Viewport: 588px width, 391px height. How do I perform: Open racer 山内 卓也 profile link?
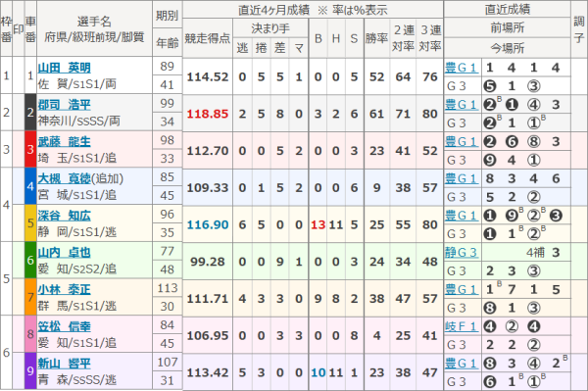coord(64,253)
